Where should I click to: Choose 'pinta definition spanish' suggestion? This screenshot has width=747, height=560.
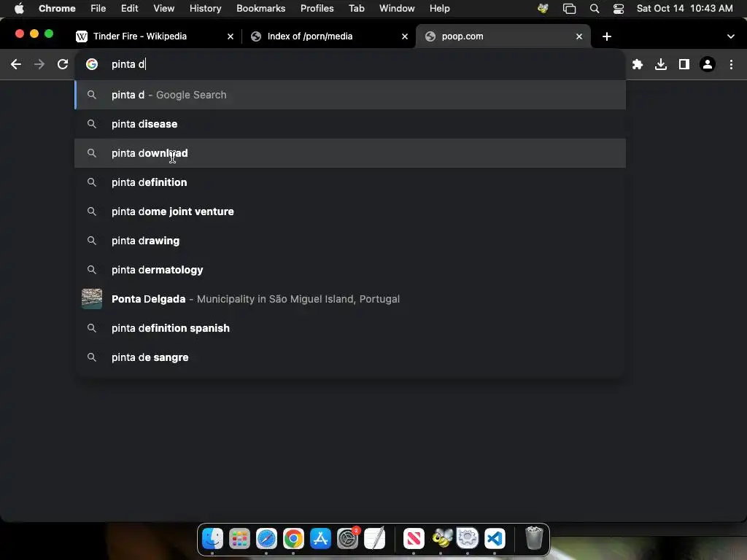350,328
